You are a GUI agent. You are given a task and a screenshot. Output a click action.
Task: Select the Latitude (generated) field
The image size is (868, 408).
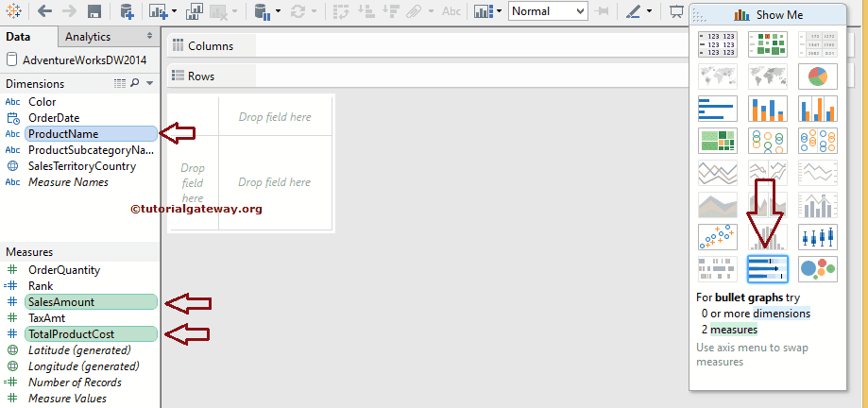pyautogui.click(x=79, y=350)
